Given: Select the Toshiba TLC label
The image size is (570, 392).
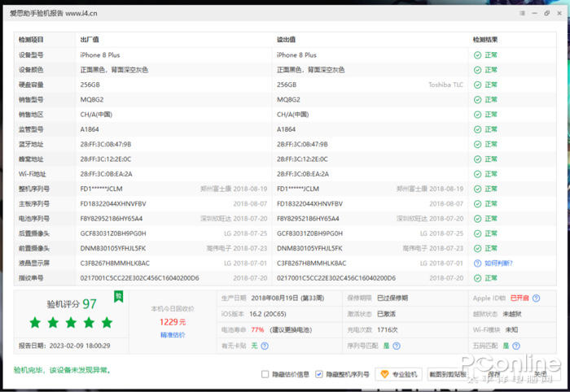Looking at the screenshot, I should click(x=445, y=85).
